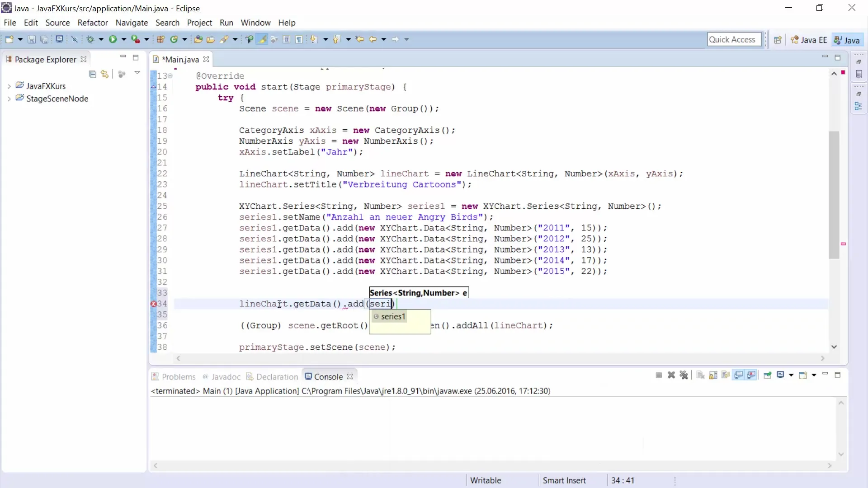
Task: Switch to the Java EE perspective
Action: [809, 40]
